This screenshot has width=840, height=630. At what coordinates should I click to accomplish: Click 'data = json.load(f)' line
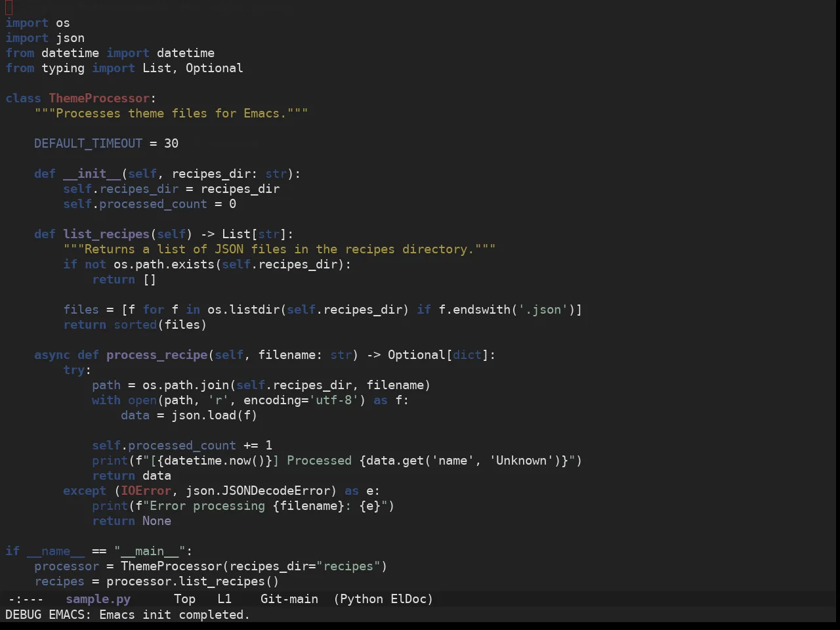[189, 415]
